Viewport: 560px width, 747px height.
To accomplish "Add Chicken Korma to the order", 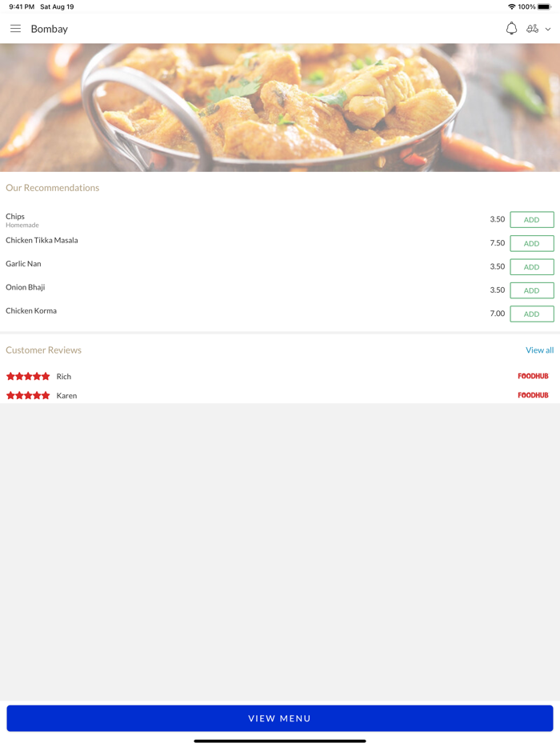I will click(532, 314).
